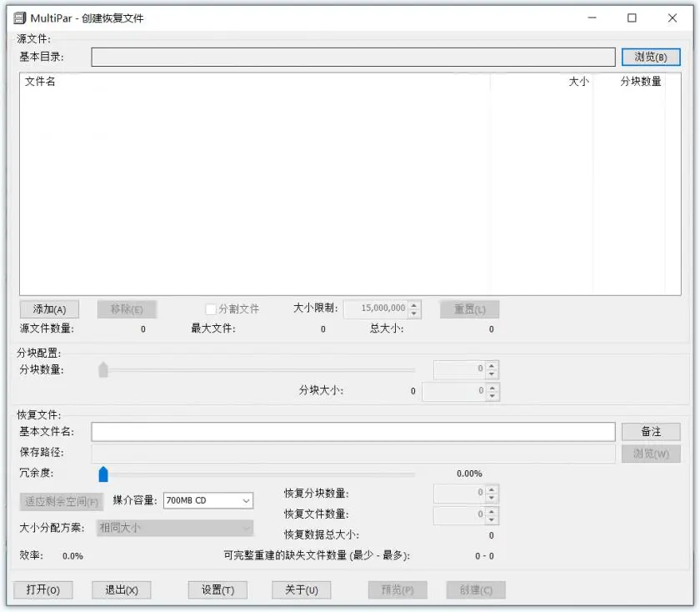Open the 媒介容量 700MB CD dropdown
700x612 pixels.
coord(208,500)
